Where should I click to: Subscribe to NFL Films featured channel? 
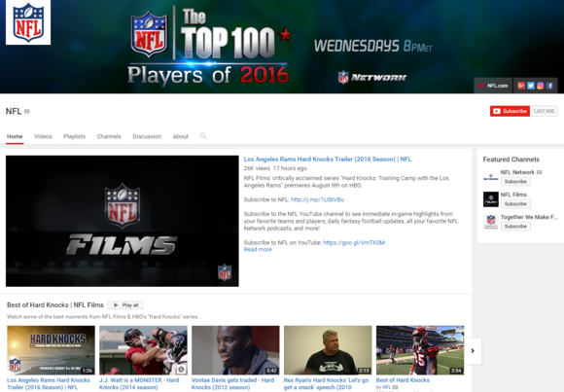tap(515, 204)
